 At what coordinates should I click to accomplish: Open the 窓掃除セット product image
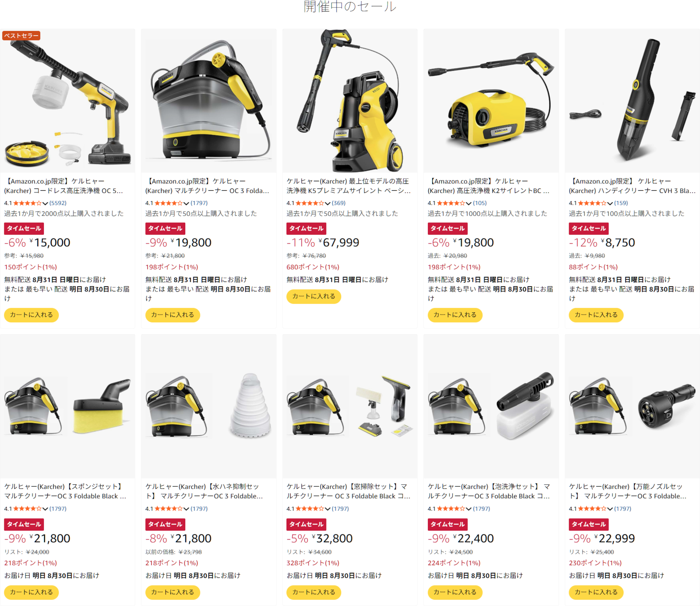pyautogui.click(x=350, y=406)
